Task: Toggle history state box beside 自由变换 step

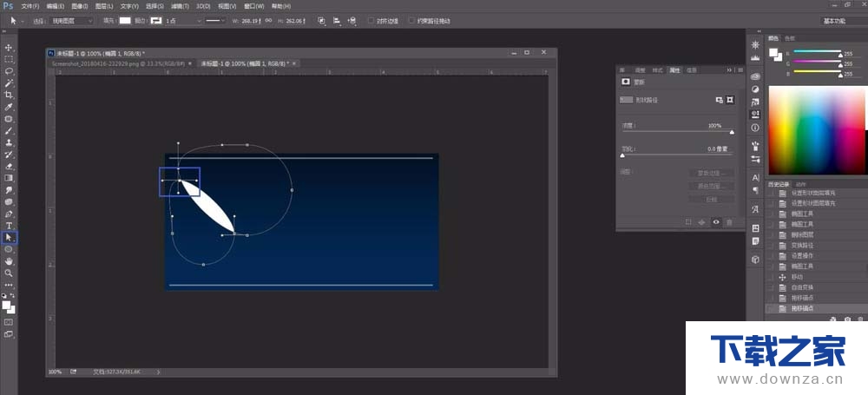Action: pos(769,287)
